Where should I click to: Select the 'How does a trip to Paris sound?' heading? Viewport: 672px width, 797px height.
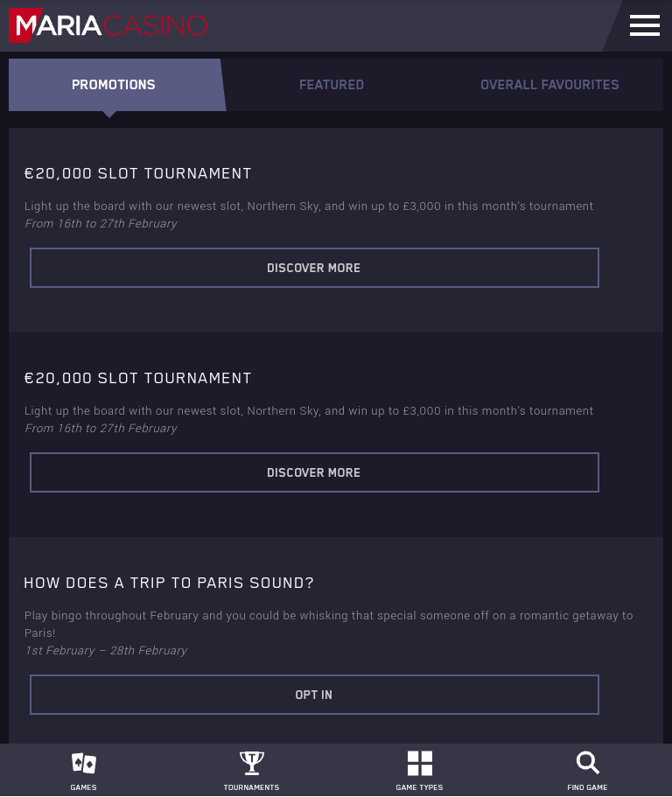point(169,583)
